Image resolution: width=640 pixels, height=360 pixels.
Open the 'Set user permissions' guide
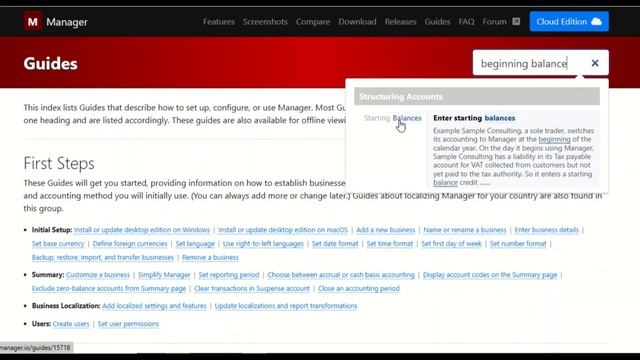point(128,324)
